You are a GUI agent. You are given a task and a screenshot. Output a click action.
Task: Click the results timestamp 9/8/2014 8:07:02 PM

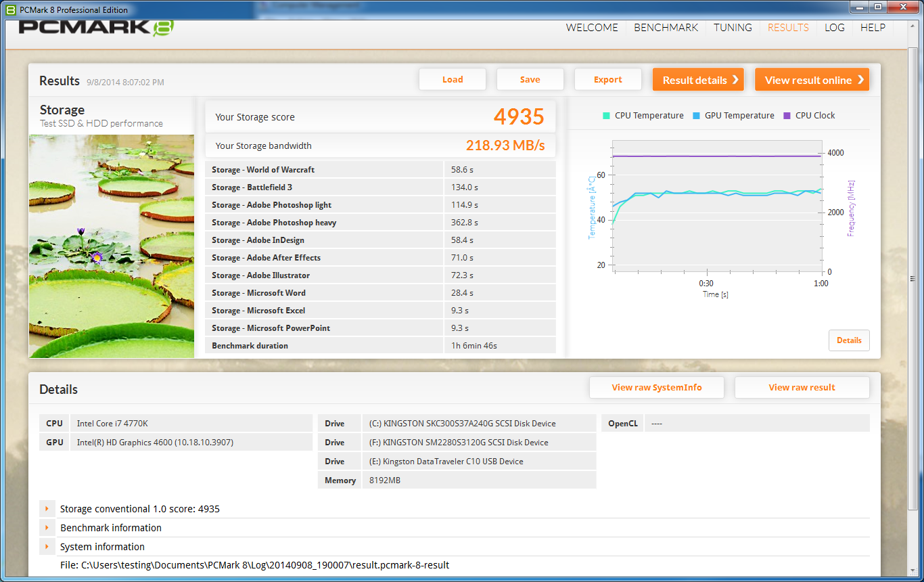click(x=125, y=83)
